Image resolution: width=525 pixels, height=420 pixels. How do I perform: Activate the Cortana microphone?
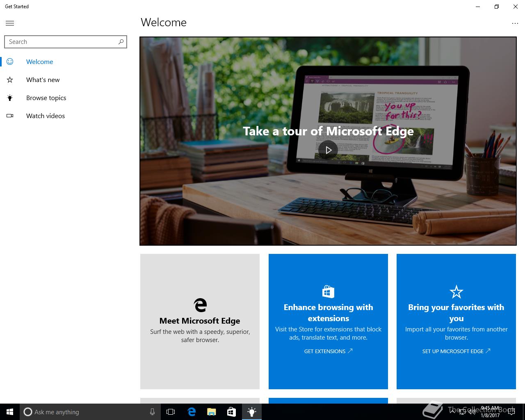[x=152, y=412]
